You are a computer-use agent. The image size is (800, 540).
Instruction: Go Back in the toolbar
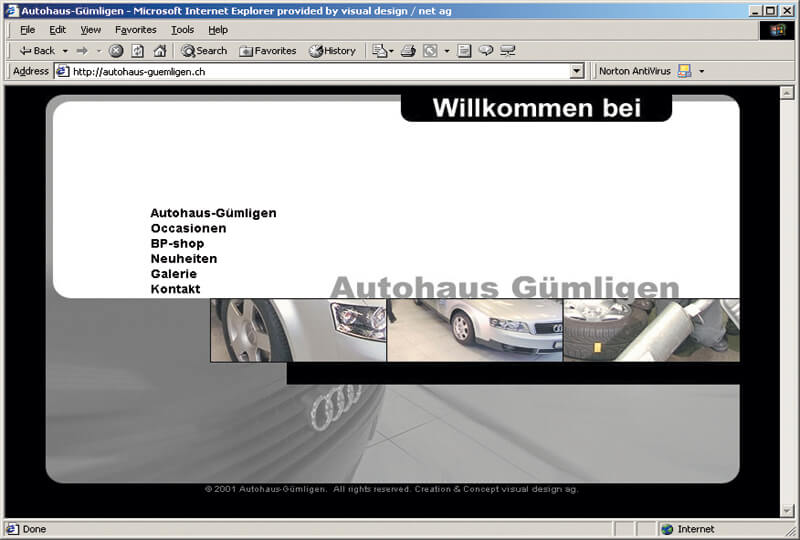pos(37,51)
